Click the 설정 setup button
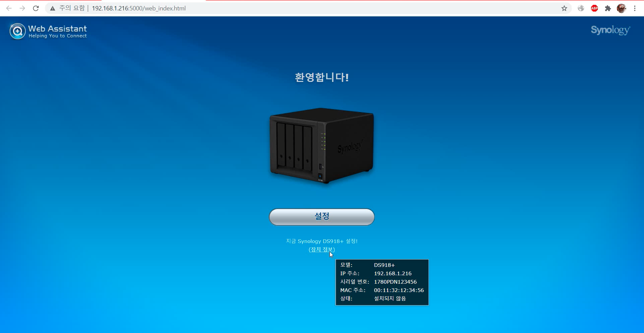 [x=321, y=217]
